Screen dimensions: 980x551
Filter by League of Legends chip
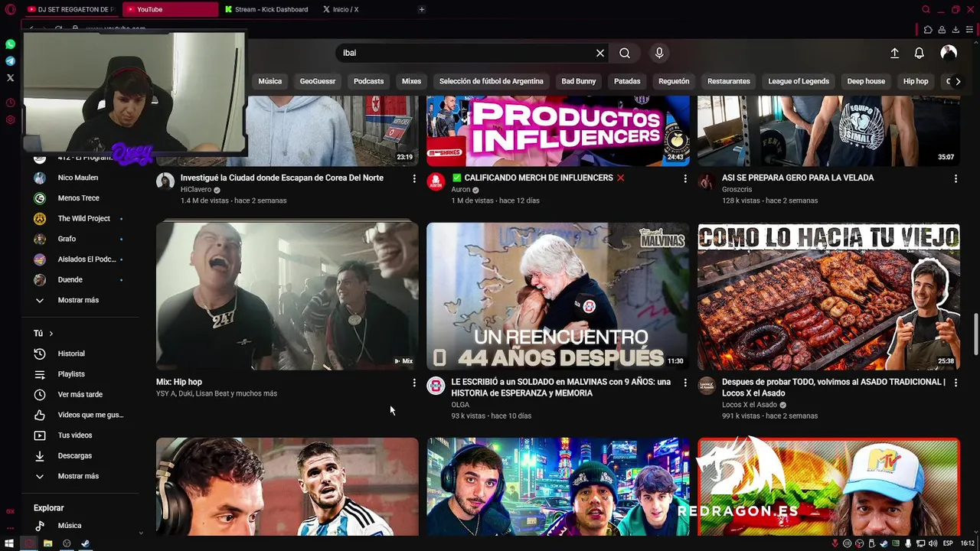[x=799, y=81]
